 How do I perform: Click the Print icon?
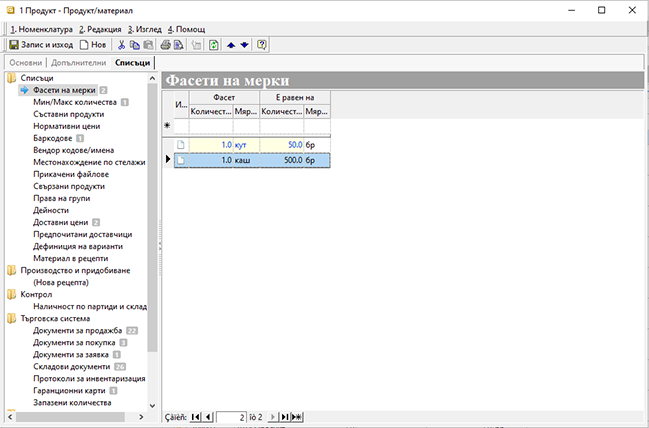tap(165, 45)
